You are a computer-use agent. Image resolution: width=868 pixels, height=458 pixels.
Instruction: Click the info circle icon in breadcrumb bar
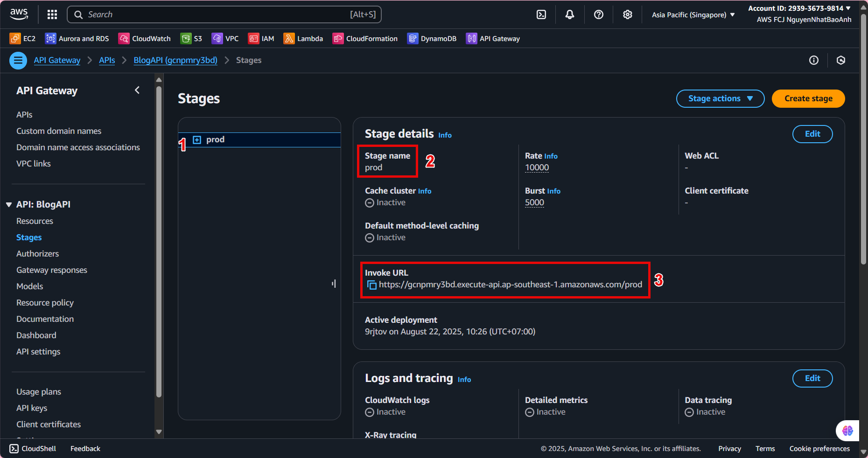tap(814, 60)
